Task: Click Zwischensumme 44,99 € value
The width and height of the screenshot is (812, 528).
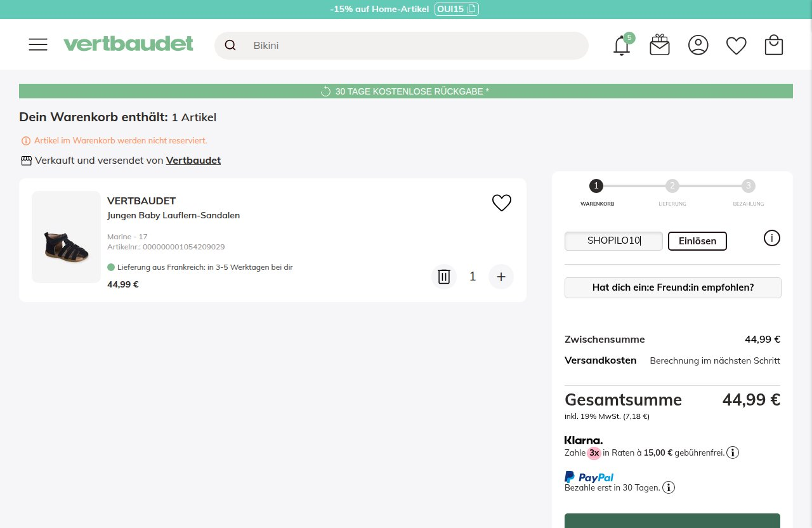Action: click(x=763, y=340)
